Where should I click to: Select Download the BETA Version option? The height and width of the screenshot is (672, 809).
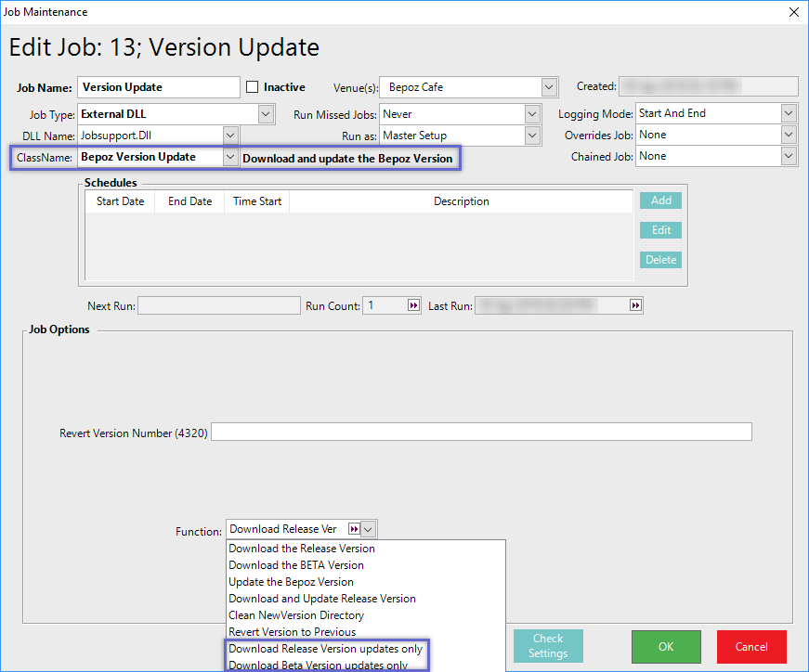coord(296,565)
